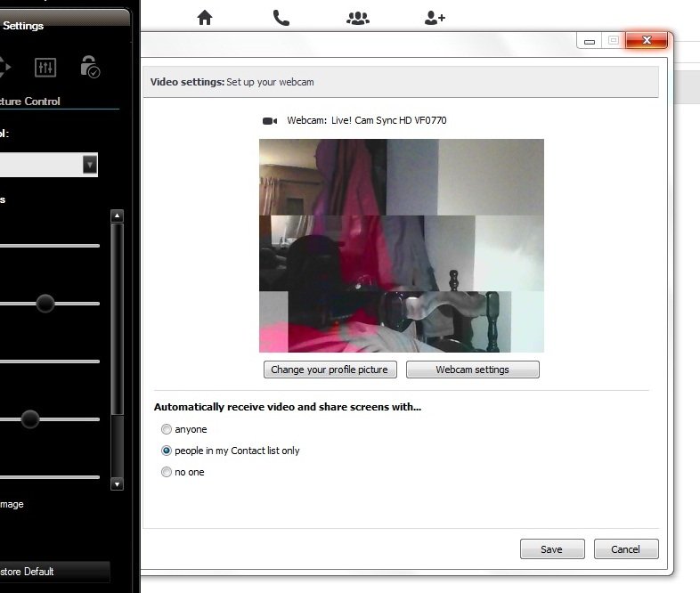
Task: Click the camcorder icon beside Webcam label
Action: 270,121
